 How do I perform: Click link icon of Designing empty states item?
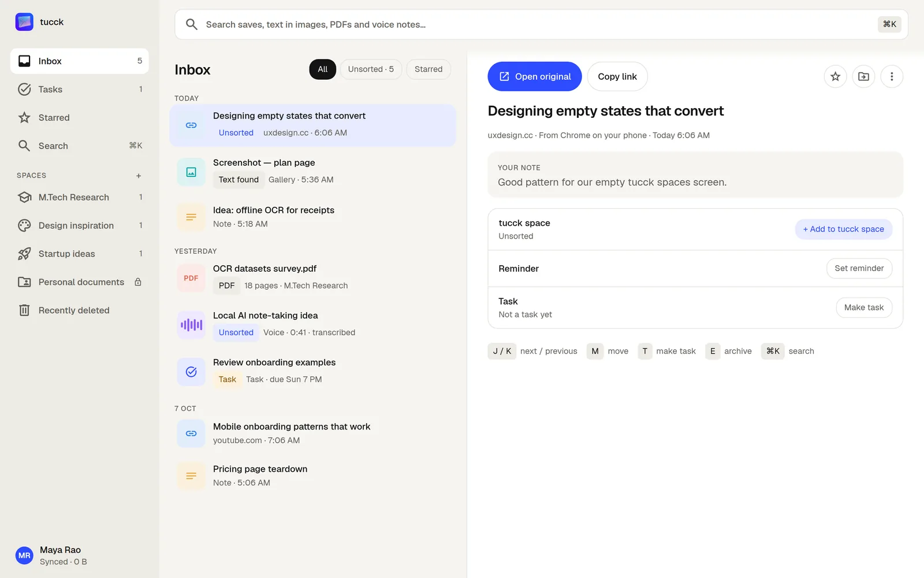point(191,125)
